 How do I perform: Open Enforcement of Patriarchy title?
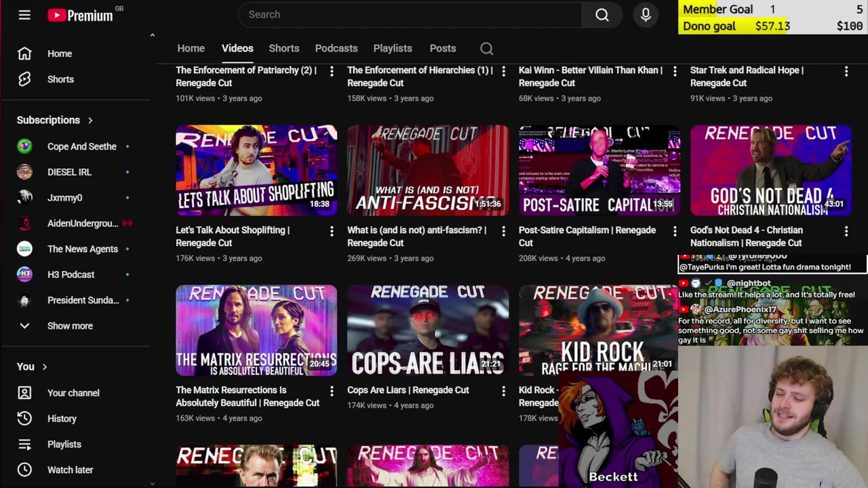246,77
